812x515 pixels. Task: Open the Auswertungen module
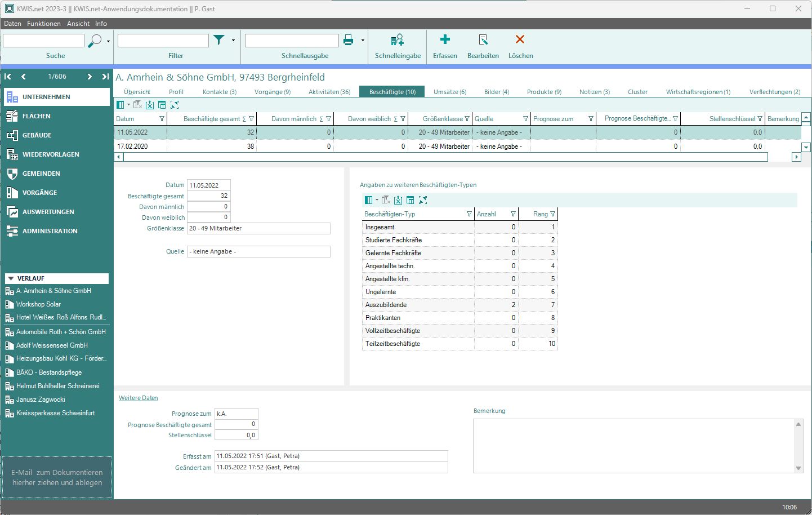pos(56,212)
